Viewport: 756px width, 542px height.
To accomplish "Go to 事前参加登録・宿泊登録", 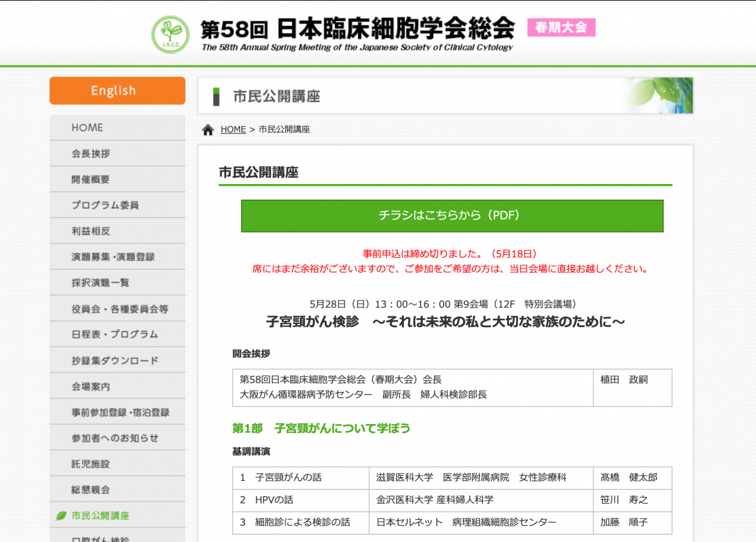I will pos(117,412).
